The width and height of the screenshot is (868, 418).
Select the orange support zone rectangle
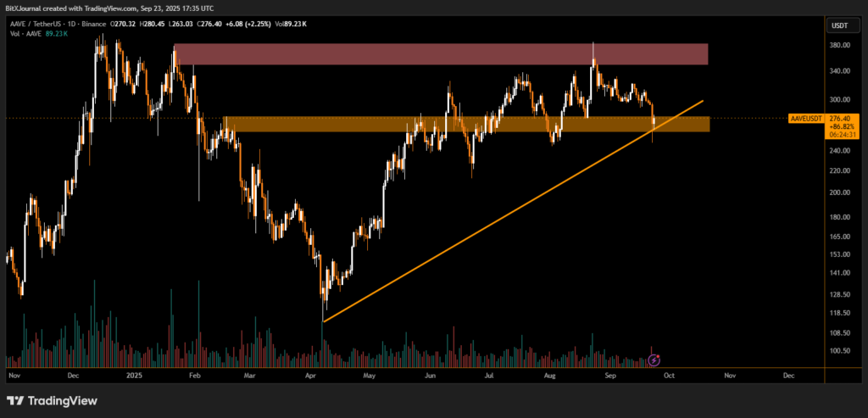point(466,124)
